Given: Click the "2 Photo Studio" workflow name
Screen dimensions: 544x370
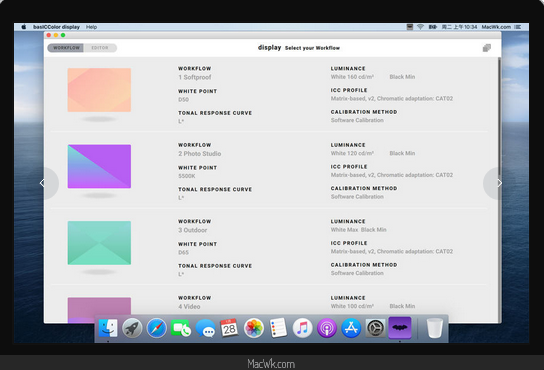Looking at the screenshot, I should pyautogui.click(x=199, y=153).
